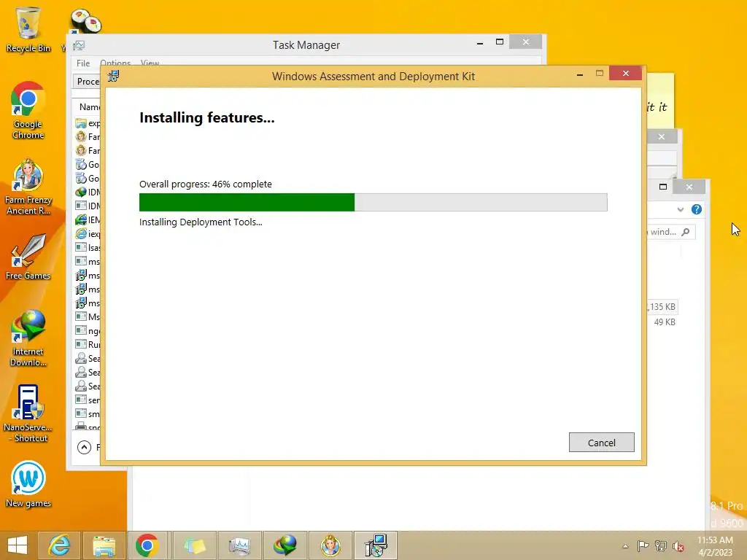
Task: Select the first Farm Frenzy process in Task Manager
Action: [88, 137]
